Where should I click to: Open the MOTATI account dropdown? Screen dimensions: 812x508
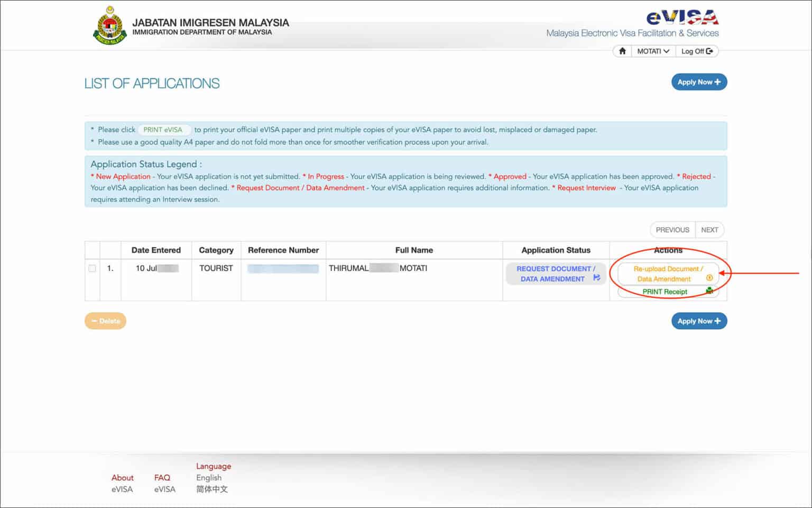point(653,51)
